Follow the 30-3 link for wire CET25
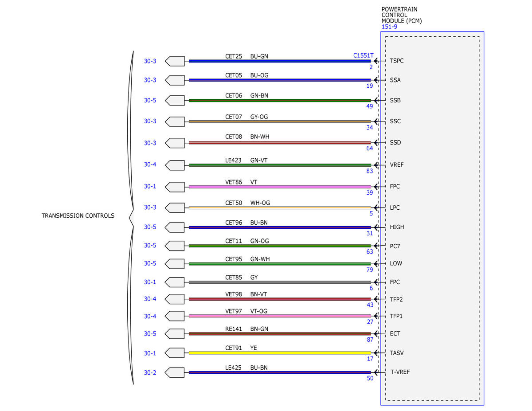532x411 pixels. click(x=150, y=61)
